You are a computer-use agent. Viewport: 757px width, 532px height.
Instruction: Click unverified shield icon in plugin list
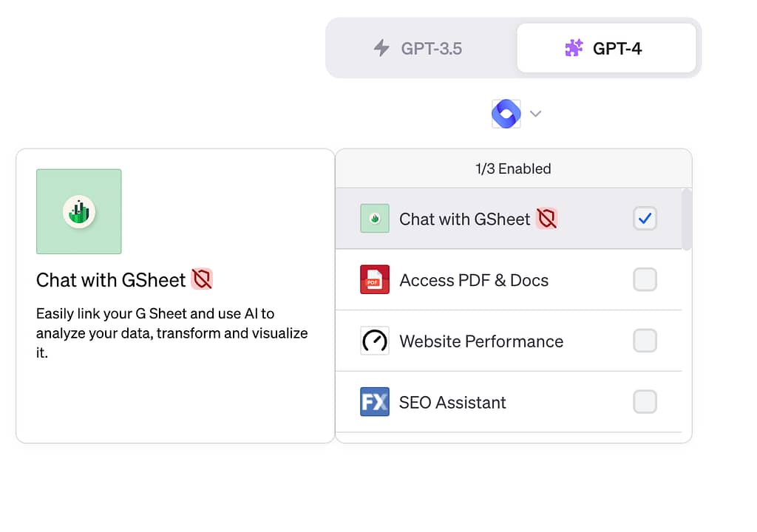click(x=546, y=218)
